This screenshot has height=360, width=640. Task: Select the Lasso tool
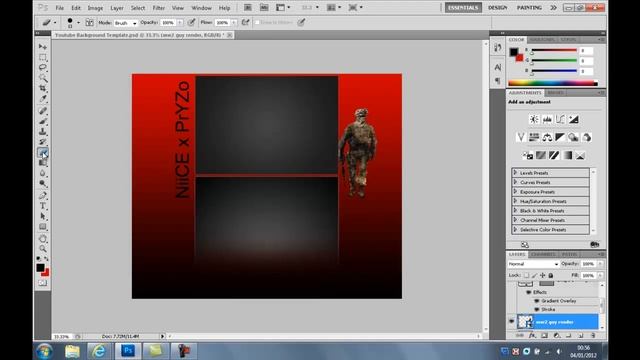[42, 67]
